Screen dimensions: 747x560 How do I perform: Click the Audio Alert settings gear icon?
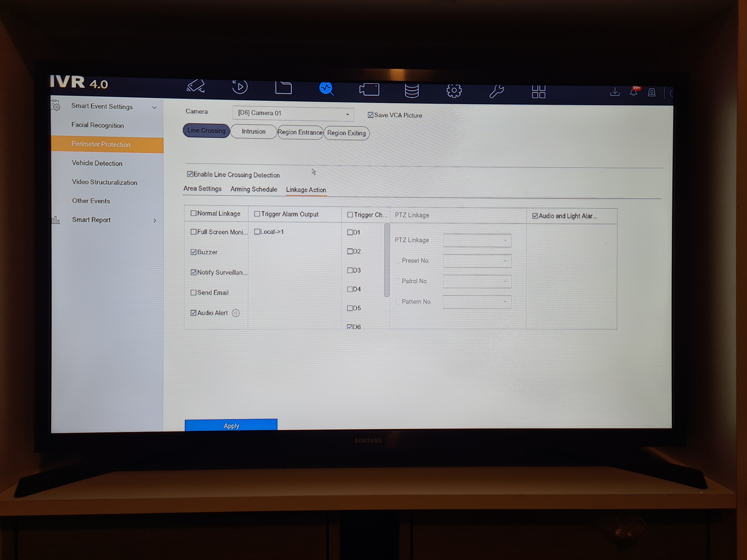[236, 313]
